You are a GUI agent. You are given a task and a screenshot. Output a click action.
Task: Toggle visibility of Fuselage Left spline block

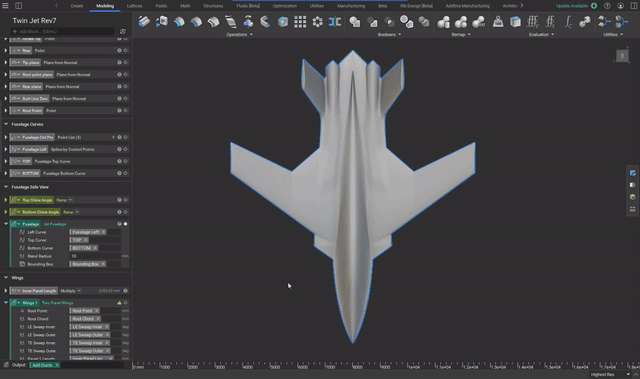click(125, 149)
